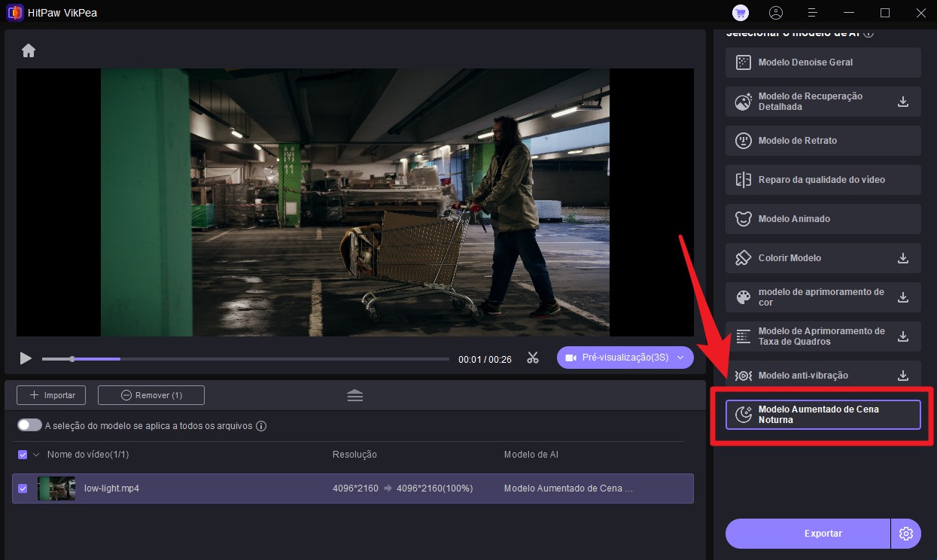
Task: Toggle the select-all videos checkbox
Action: (x=23, y=455)
